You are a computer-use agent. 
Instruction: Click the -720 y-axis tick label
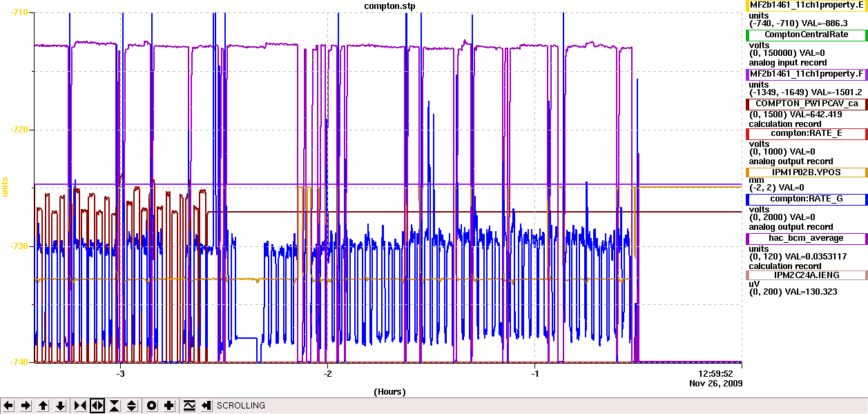[x=19, y=130]
